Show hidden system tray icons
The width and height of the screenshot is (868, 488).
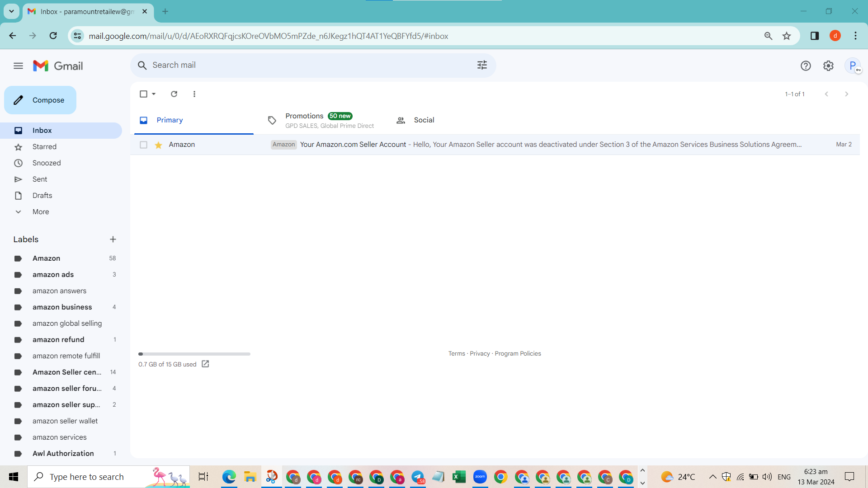click(712, 477)
